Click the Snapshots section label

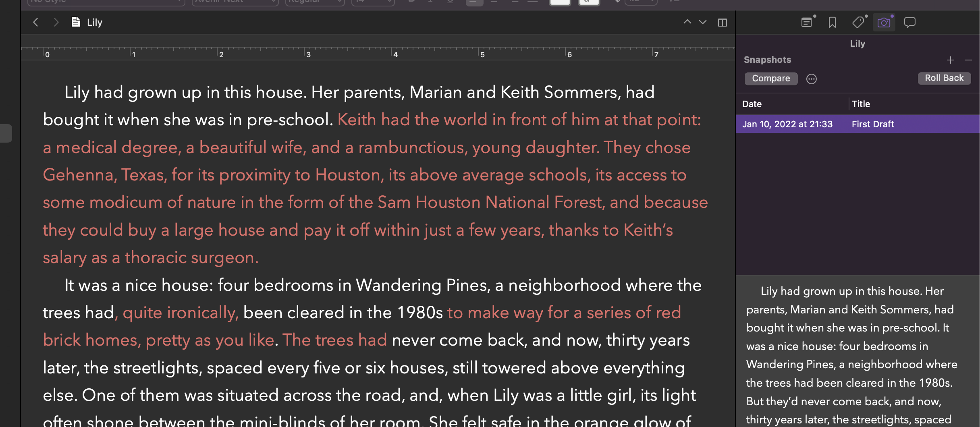[x=767, y=60]
